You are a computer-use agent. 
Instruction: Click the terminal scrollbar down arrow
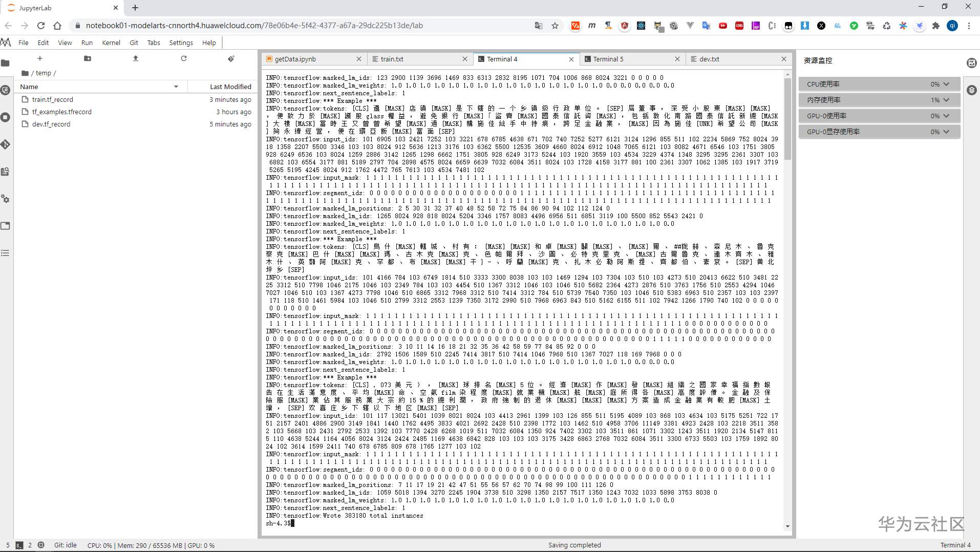click(x=787, y=526)
